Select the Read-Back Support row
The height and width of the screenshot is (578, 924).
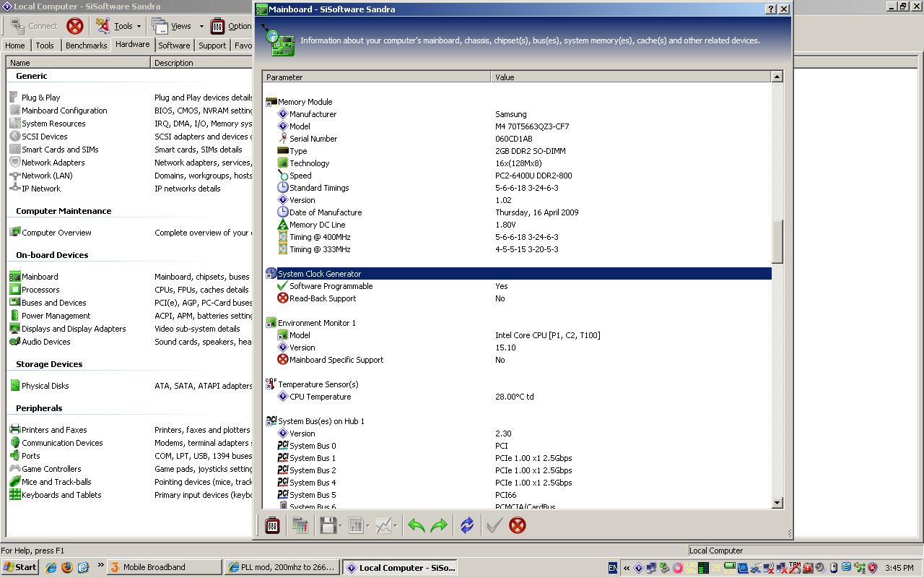pos(518,298)
